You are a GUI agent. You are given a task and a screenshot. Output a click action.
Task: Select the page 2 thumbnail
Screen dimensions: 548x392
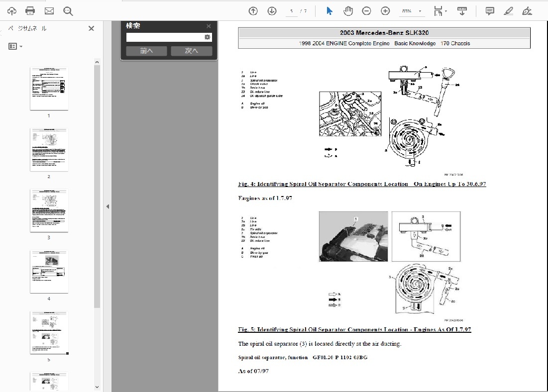click(x=49, y=150)
